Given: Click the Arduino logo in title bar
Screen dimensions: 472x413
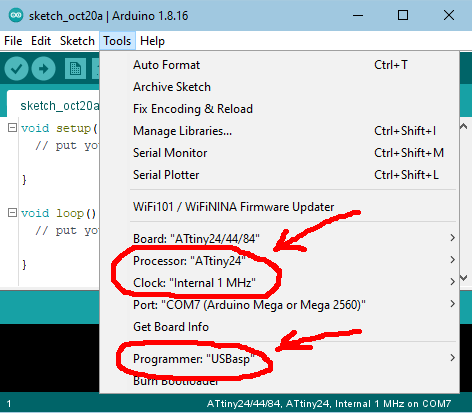Looking at the screenshot, I should click(16, 15).
